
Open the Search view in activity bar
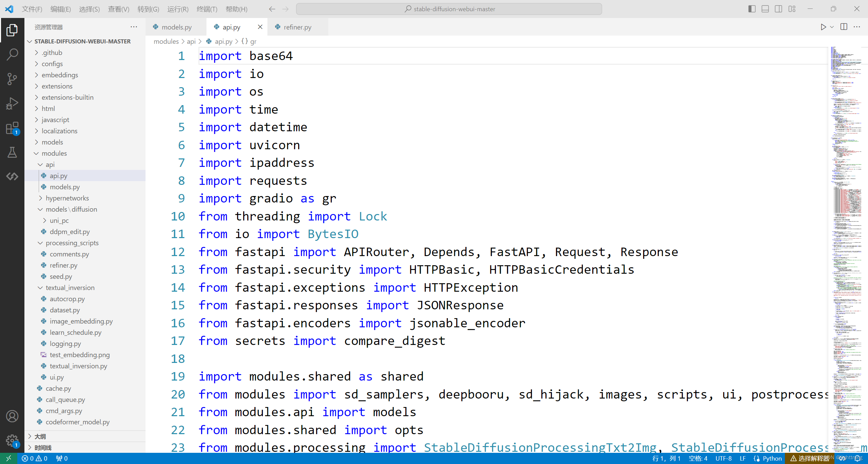click(12, 54)
